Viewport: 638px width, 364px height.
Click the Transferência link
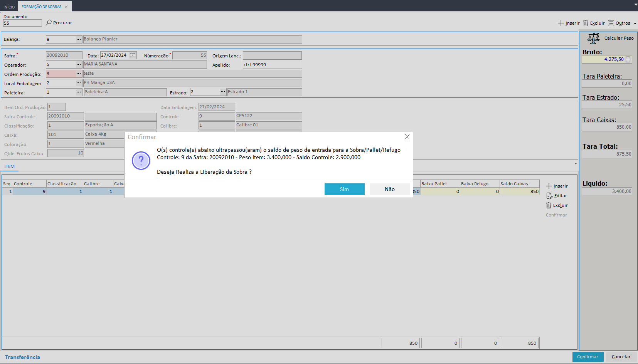tap(22, 357)
